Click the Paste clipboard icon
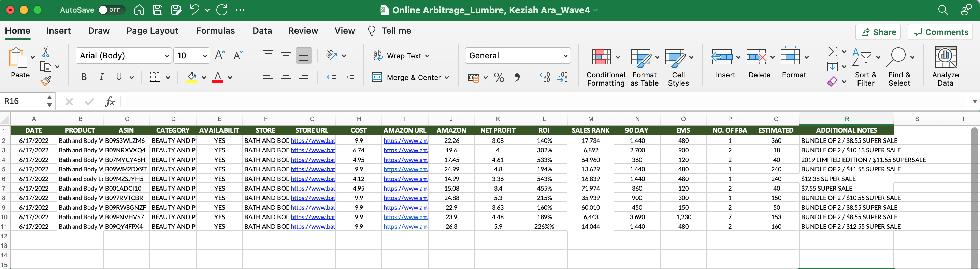The width and height of the screenshot is (980, 269). (17, 58)
